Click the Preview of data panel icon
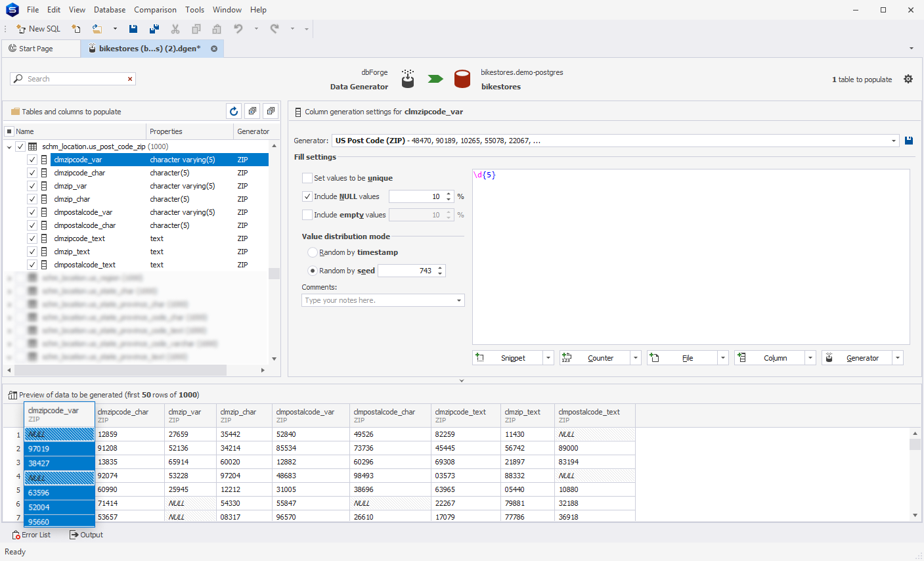Viewport: 924px width, 561px height. [x=12, y=395]
